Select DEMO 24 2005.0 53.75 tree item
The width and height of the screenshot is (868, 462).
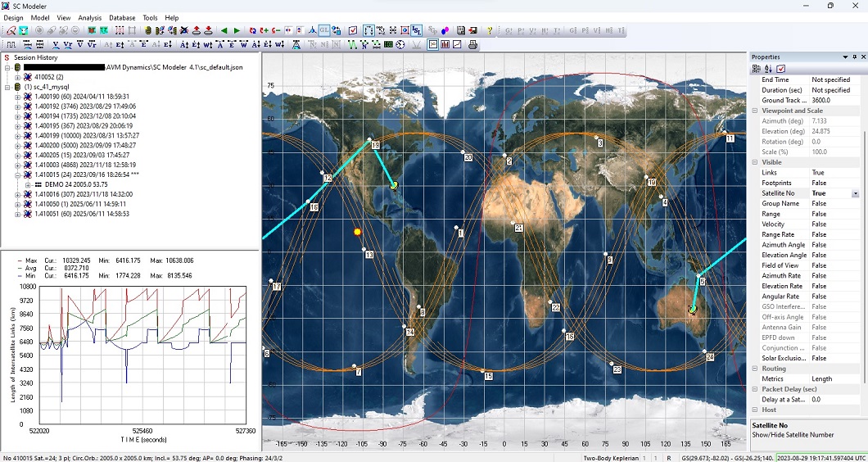(x=75, y=185)
